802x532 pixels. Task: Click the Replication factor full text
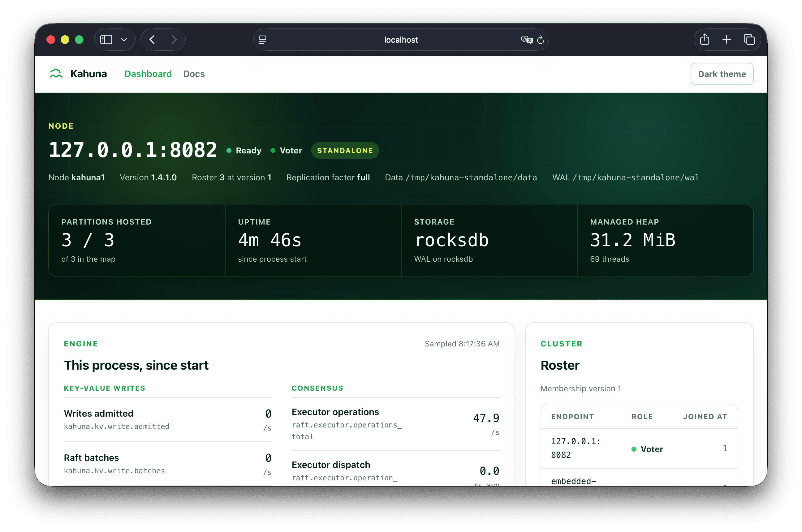(328, 178)
